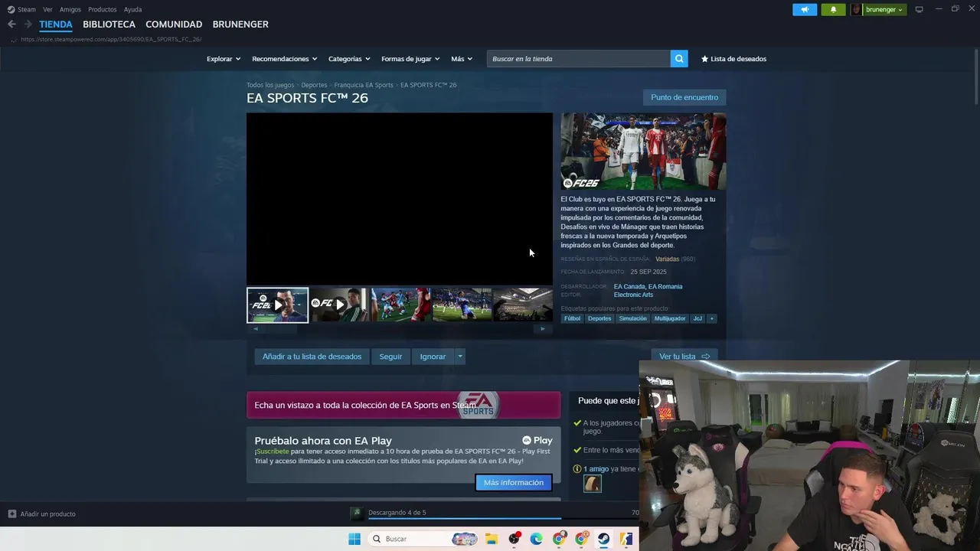
Task: Click the Ignorar button
Action: [433, 357]
